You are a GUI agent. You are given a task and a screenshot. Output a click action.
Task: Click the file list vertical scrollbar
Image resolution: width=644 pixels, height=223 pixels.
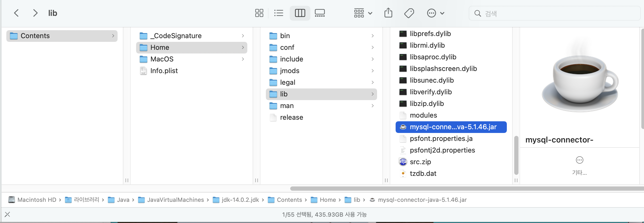pyautogui.click(x=516, y=155)
